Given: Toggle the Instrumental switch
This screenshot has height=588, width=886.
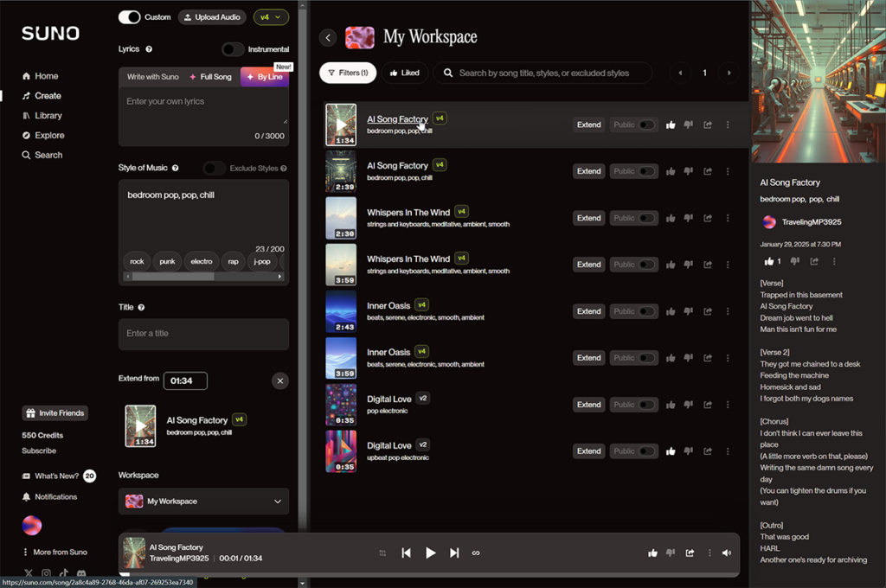Looking at the screenshot, I should tap(233, 49).
